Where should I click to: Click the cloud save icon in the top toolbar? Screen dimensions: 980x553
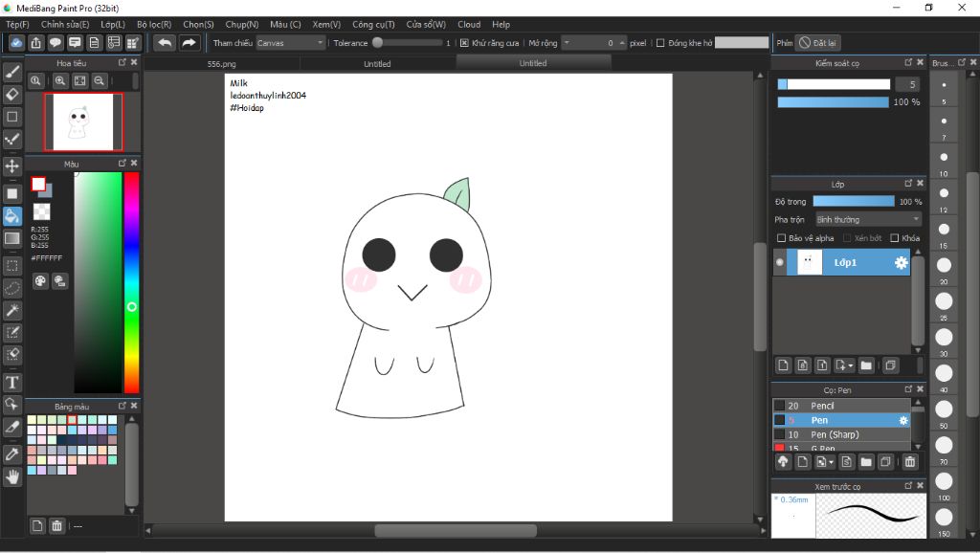click(x=16, y=42)
